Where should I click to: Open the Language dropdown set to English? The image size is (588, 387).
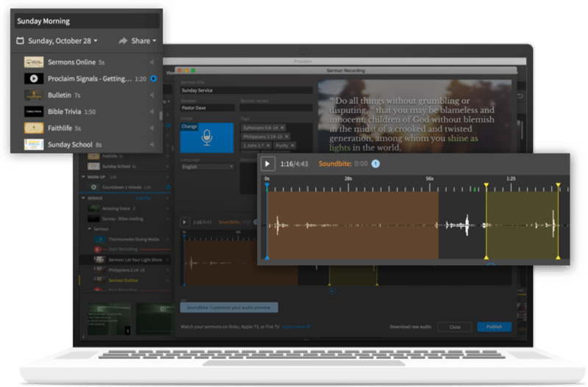pos(207,167)
